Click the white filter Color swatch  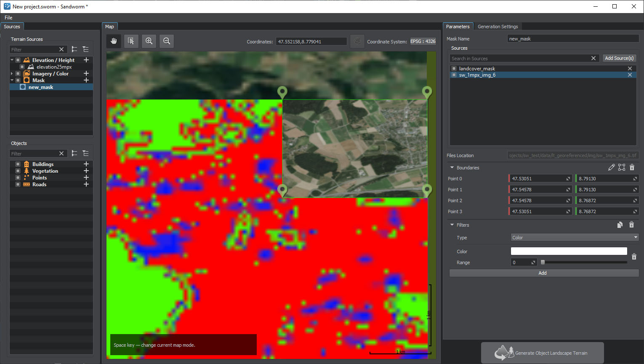(x=569, y=251)
